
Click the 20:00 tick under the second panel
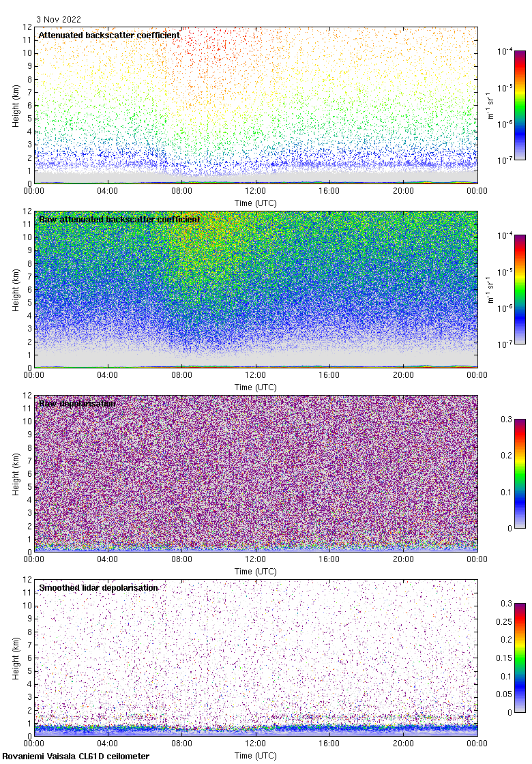(403, 376)
